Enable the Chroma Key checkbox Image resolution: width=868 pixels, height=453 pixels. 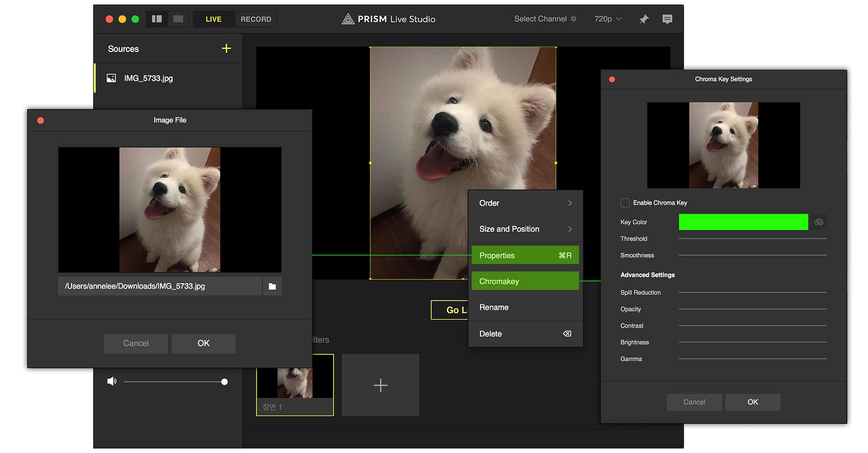[x=625, y=203]
